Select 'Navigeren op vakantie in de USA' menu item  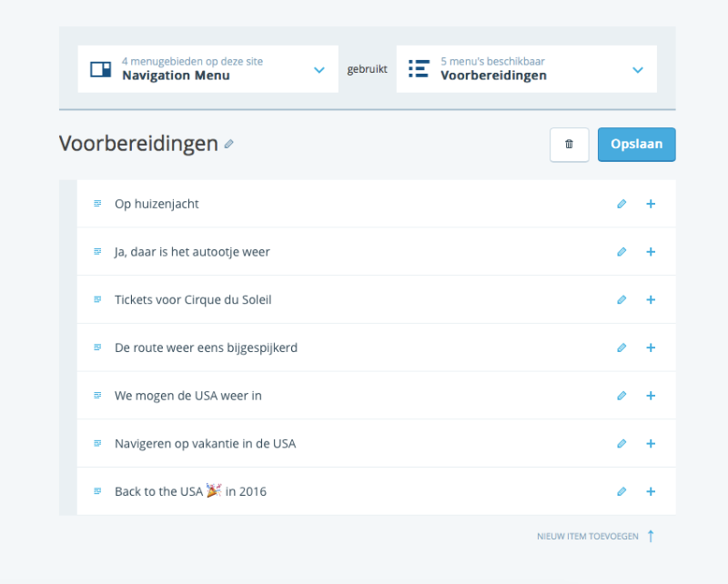click(205, 444)
